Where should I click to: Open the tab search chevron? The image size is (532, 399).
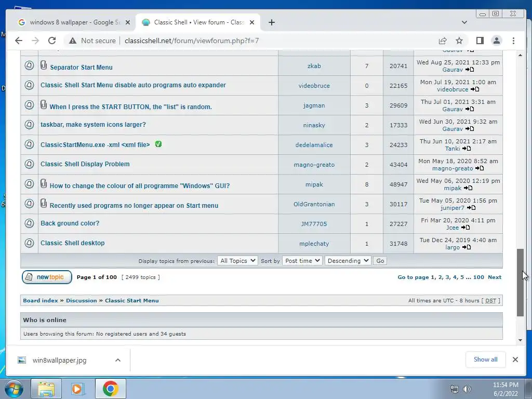(464, 22)
